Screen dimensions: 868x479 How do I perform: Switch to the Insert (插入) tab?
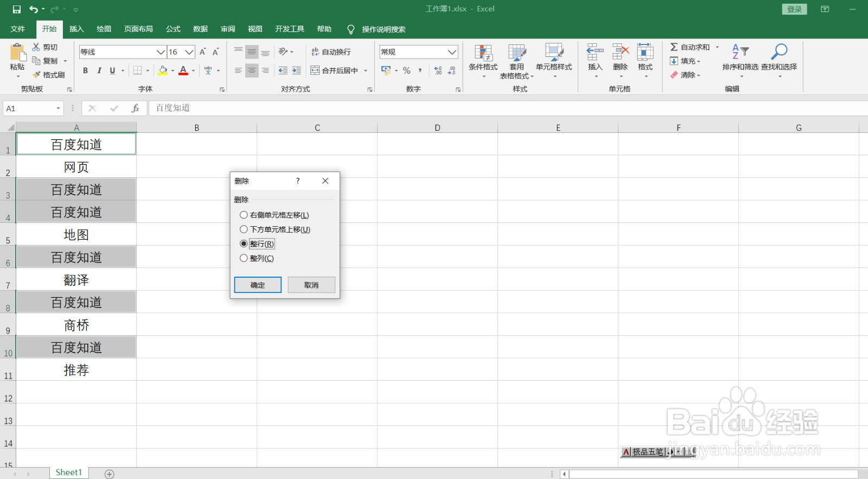(x=76, y=29)
